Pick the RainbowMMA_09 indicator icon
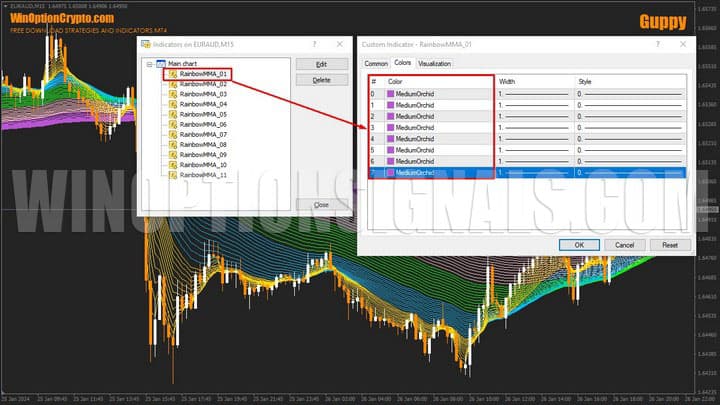Screen dimensions: 720x405 coord(173,155)
